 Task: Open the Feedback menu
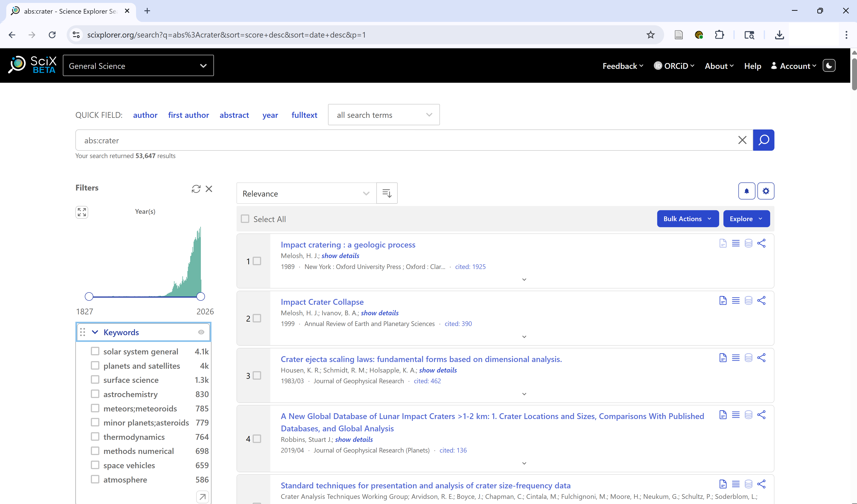[x=623, y=66]
